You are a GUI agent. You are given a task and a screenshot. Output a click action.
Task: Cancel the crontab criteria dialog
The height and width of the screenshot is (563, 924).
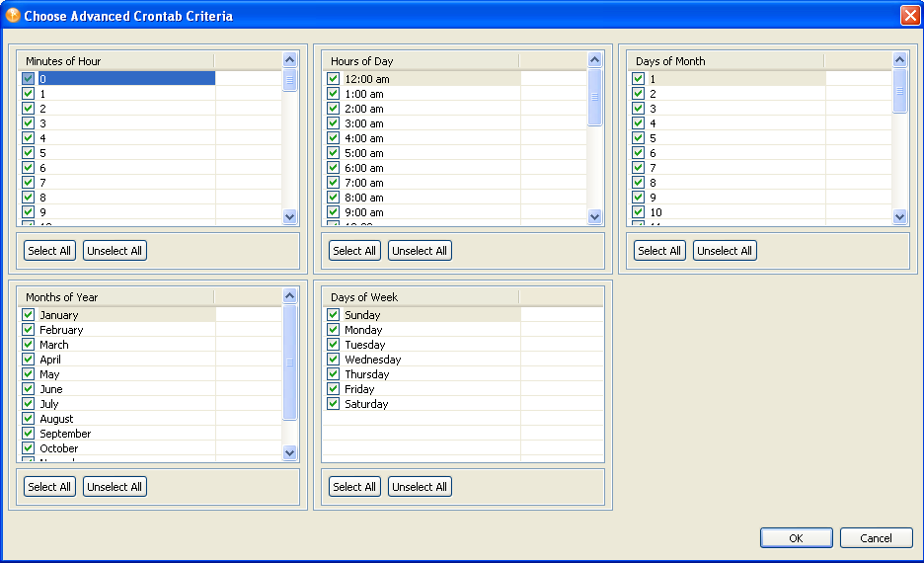(x=876, y=537)
